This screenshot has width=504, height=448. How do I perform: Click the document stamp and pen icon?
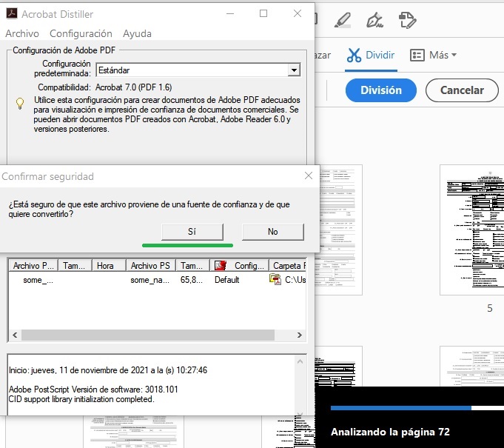tap(407, 20)
